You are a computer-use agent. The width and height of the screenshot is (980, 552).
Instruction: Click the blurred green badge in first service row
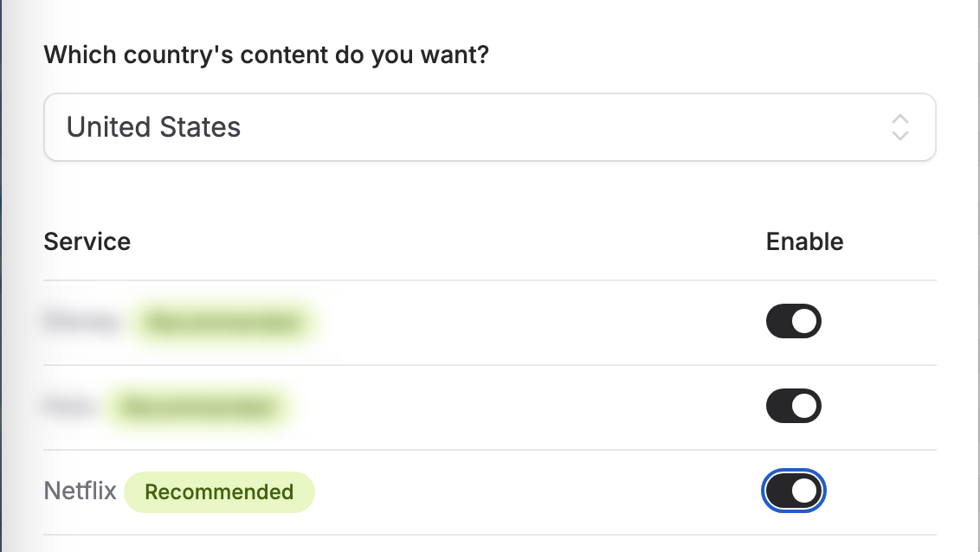(225, 323)
